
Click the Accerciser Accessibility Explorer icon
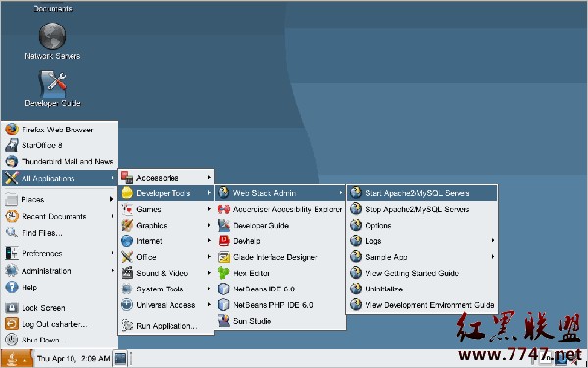[223, 209]
